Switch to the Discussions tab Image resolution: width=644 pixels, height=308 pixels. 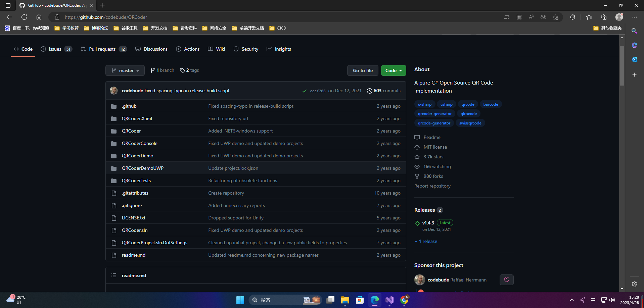(x=151, y=49)
